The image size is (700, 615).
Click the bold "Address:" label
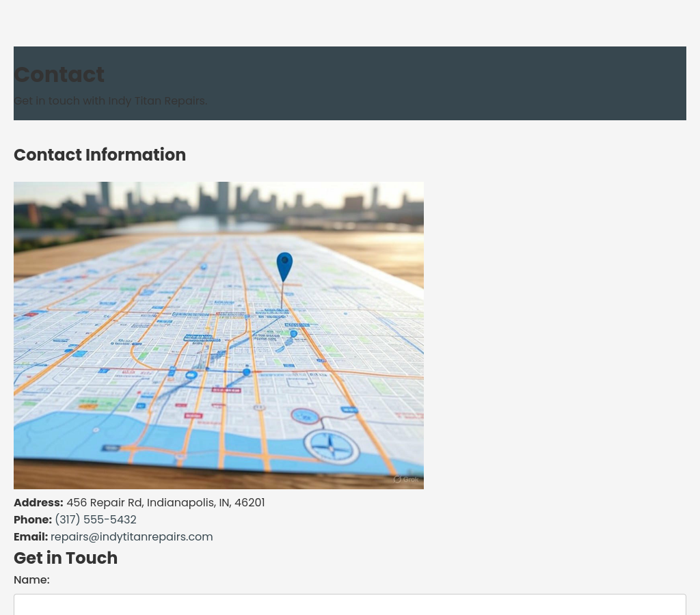38,502
